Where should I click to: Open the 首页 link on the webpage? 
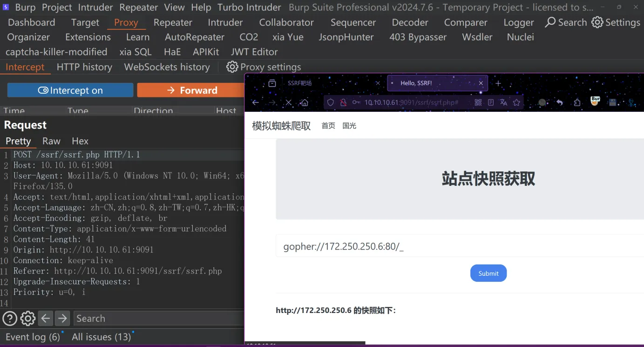coord(328,126)
